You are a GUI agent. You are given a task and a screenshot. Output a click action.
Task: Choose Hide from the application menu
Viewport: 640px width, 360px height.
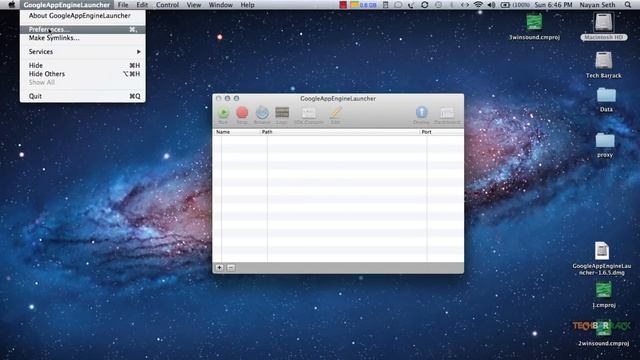click(x=82, y=65)
